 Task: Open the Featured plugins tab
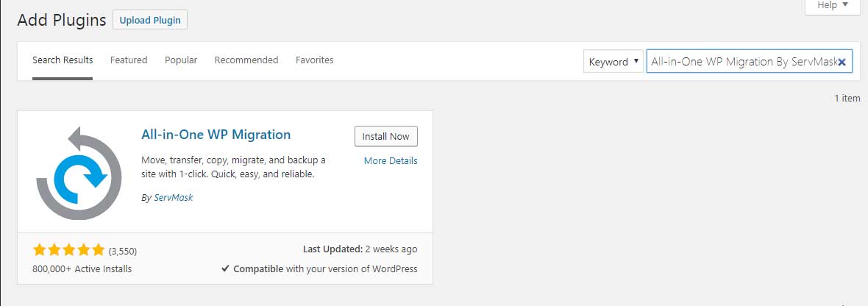coord(129,60)
